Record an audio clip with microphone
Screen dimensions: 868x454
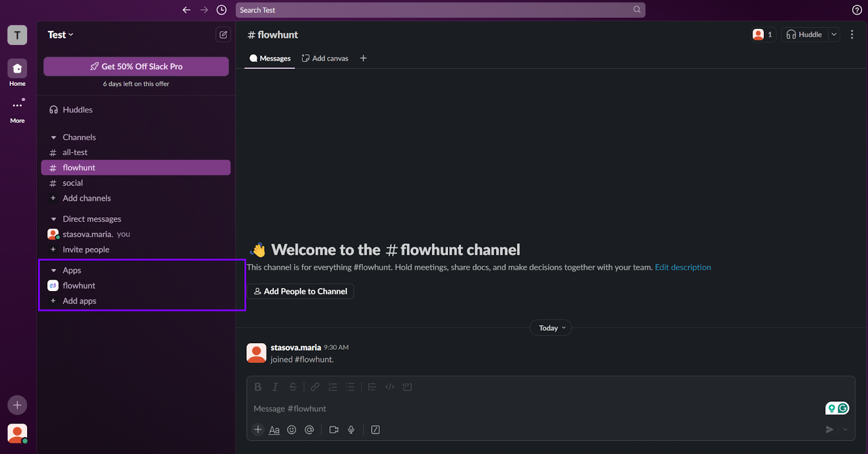click(351, 430)
